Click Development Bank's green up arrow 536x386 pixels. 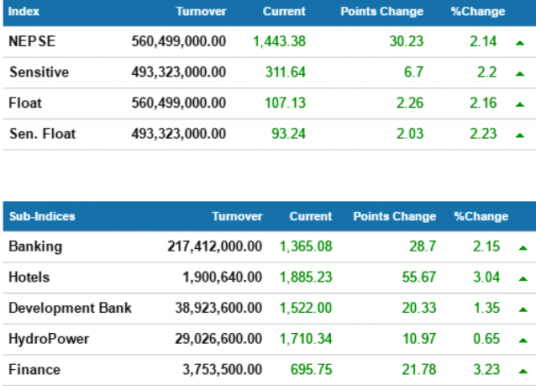[523, 310]
